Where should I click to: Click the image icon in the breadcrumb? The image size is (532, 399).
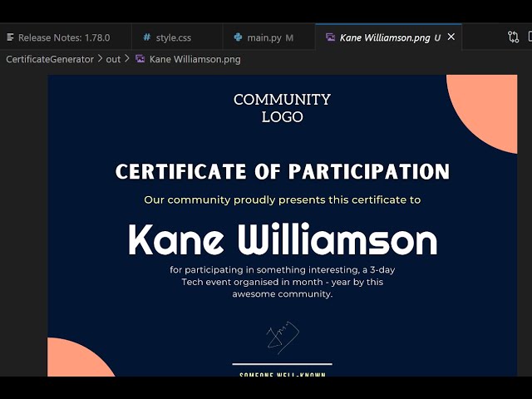point(140,59)
